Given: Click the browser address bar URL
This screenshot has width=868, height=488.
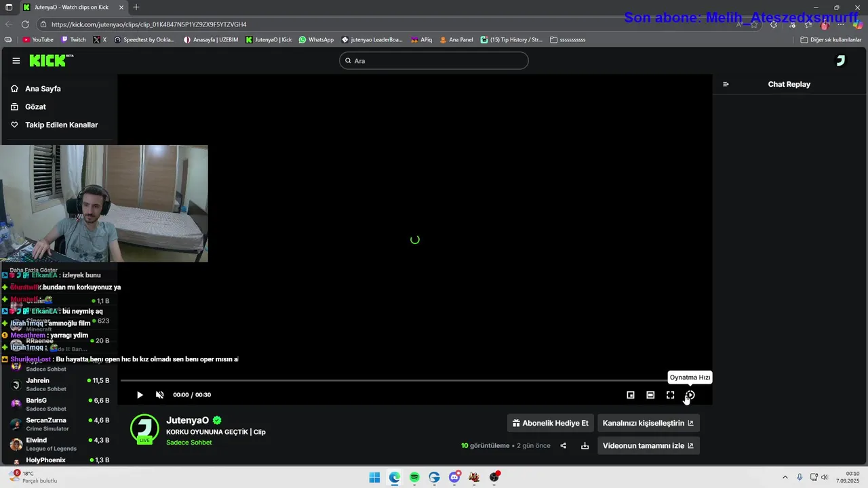Looking at the screenshot, I should tap(149, 24).
